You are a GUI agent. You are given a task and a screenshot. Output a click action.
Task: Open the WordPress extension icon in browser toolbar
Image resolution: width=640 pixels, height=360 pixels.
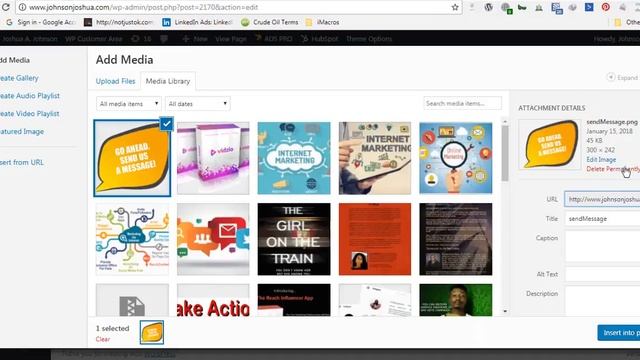[x=488, y=7]
